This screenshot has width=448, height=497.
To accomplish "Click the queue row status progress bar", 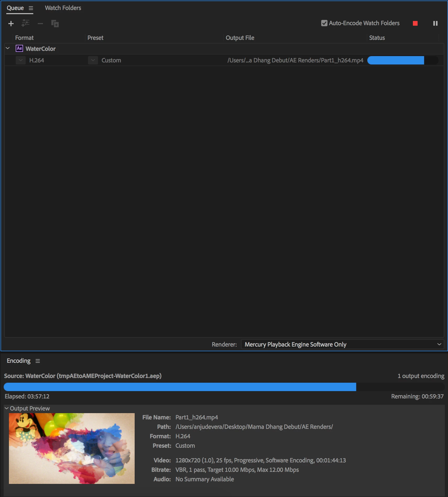I will click(403, 60).
